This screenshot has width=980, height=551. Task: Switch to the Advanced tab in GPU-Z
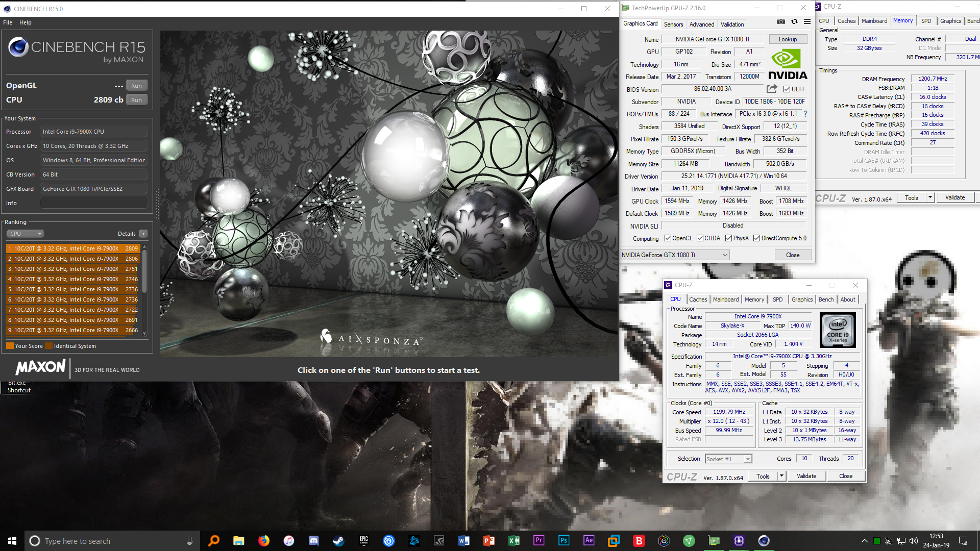click(x=702, y=24)
